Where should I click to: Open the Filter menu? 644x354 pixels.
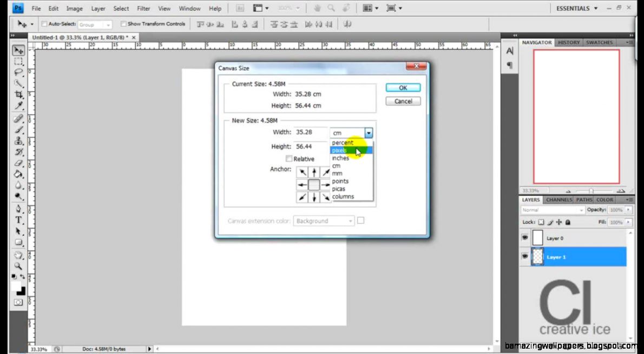pyautogui.click(x=143, y=8)
